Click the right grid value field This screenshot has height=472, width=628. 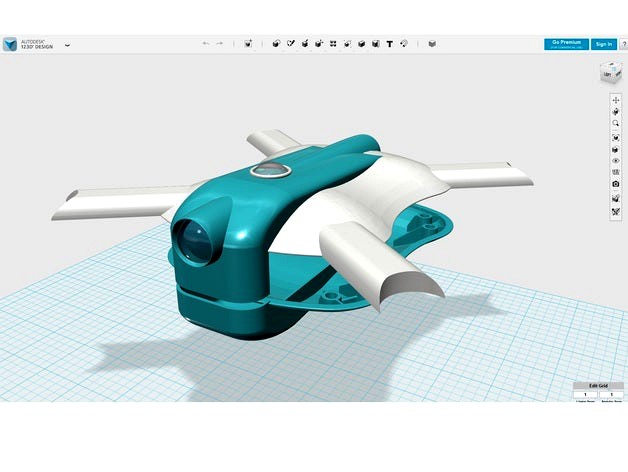click(612, 395)
